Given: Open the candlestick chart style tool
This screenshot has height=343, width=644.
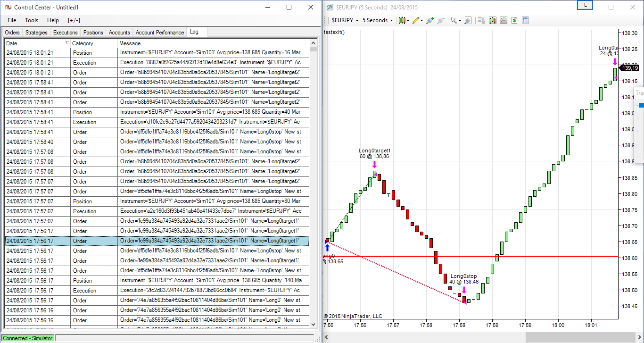Looking at the screenshot, I should coord(402,20).
